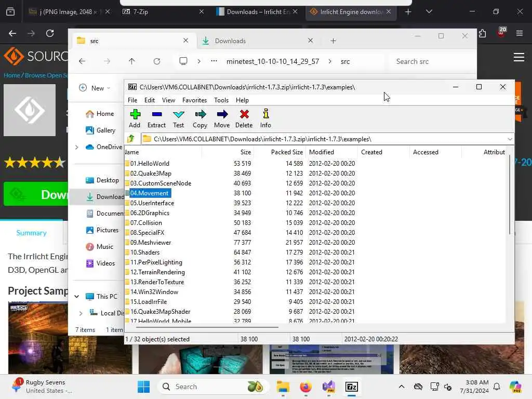Open Pictures in Explorer sidebar
Image resolution: width=532 pixels, height=399 pixels.
coord(102,230)
